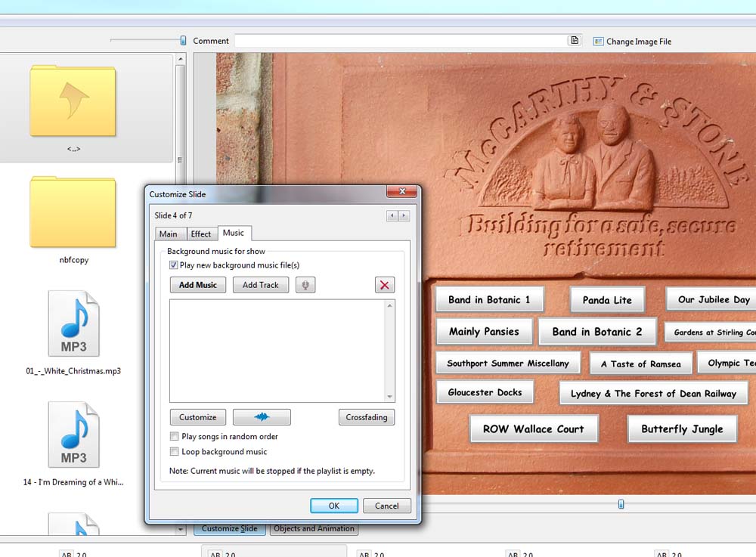Click the Background music for show label
The image size is (756, 557).
(x=216, y=251)
